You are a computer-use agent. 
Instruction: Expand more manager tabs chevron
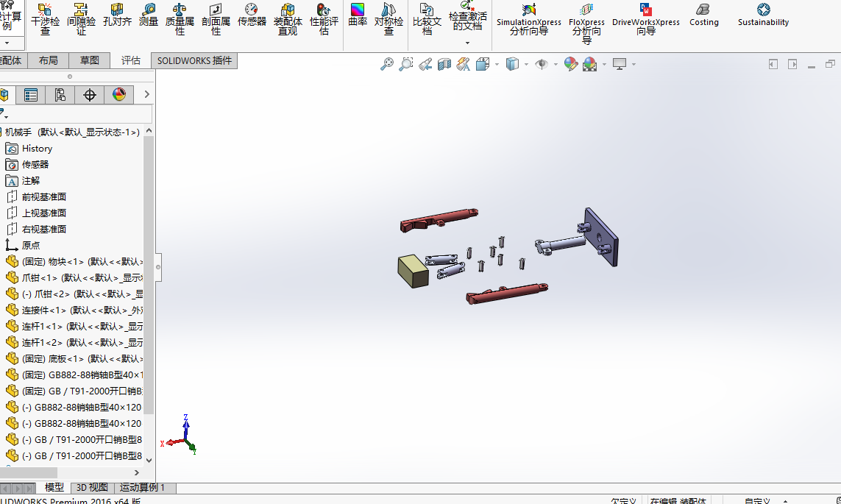point(146,94)
